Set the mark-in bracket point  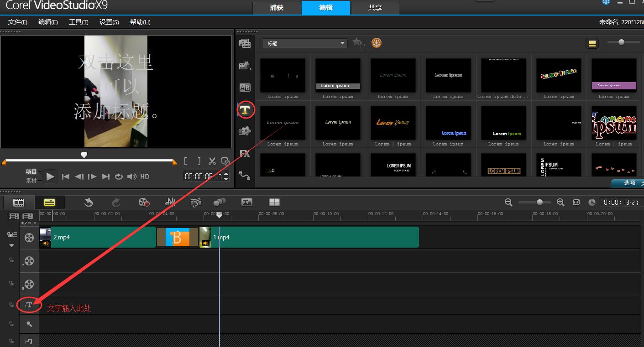tap(186, 161)
